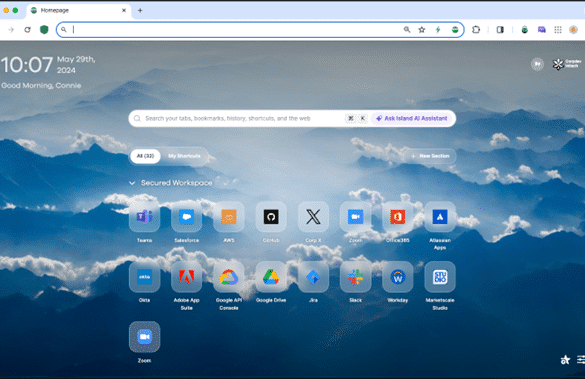This screenshot has width=585, height=379.
Task: Open the Workday shortcut
Action: (x=398, y=277)
